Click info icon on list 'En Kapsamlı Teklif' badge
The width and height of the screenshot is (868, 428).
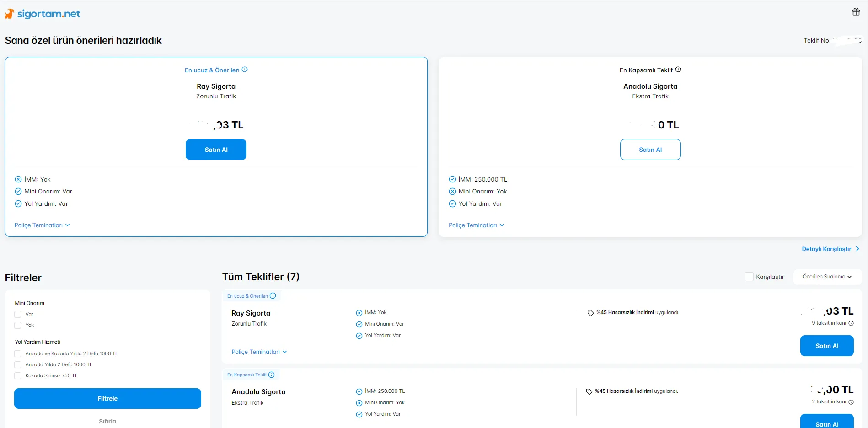272,374
